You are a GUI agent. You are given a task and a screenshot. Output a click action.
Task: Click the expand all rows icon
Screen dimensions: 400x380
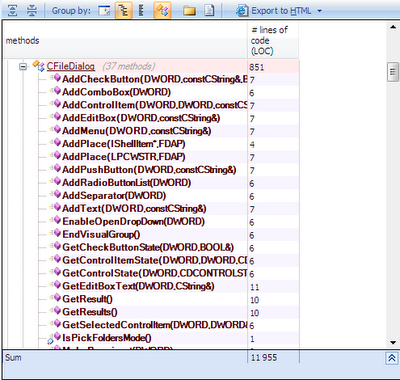(13, 10)
